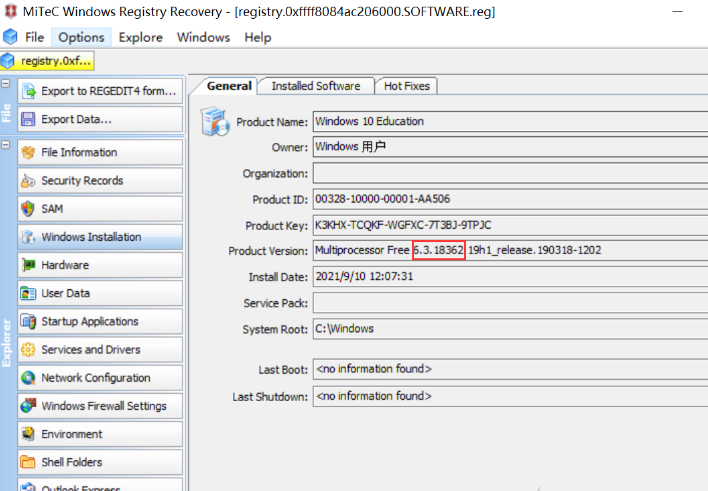Open the Outlook Express section
This screenshot has height=491, width=708.
pyautogui.click(x=100, y=485)
